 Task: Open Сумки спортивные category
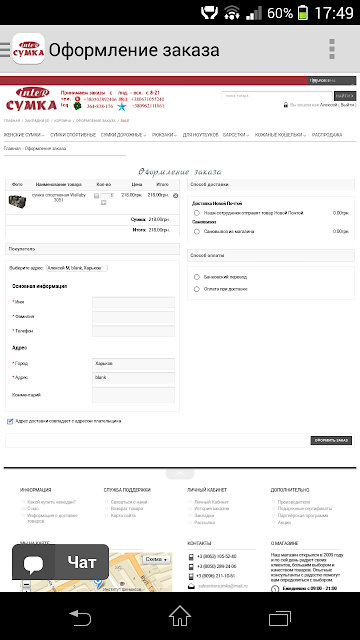pos(73,135)
